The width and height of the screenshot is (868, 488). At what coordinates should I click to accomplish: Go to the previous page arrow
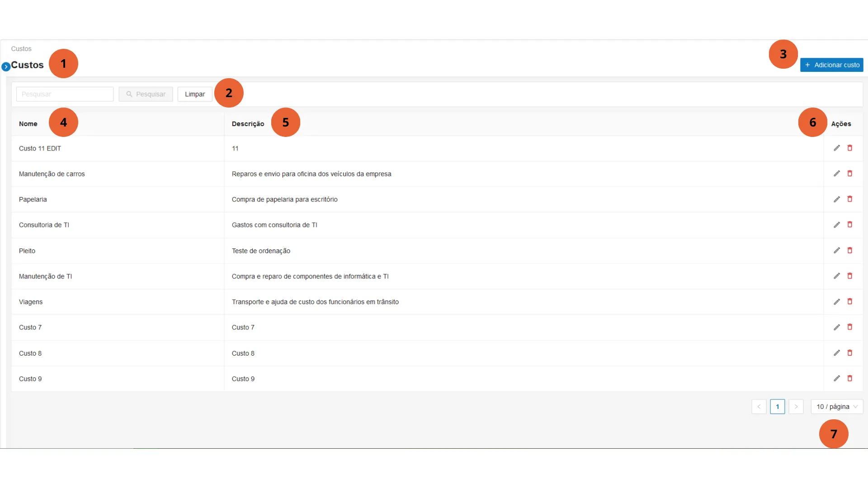point(759,407)
